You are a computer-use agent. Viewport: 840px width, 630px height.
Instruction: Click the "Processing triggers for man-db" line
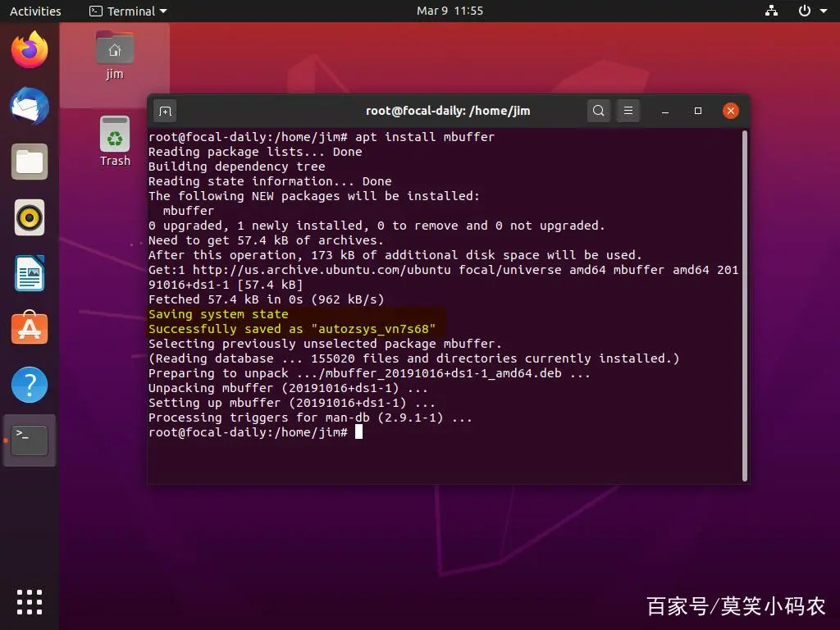coord(310,418)
